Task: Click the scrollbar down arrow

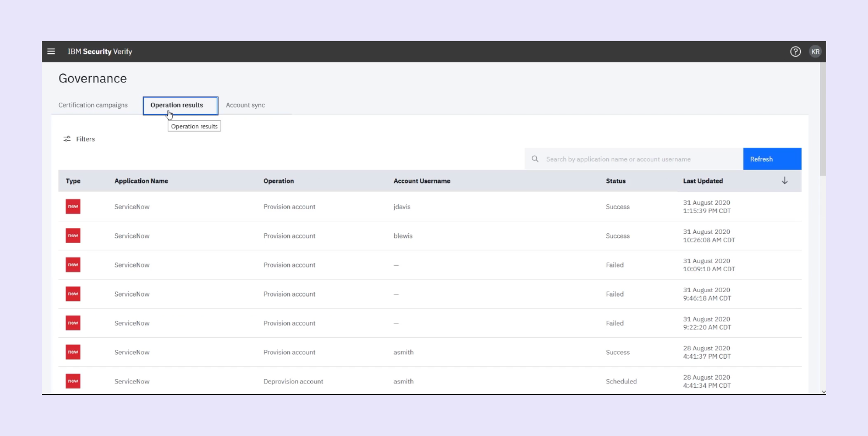Action: coord(824,392)
